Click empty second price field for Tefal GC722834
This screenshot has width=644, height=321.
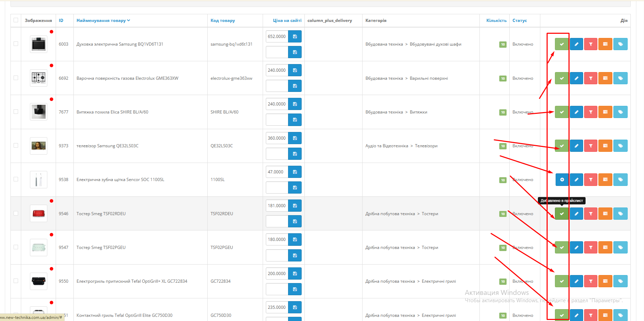pyautogui.click(x=277, y=289)
